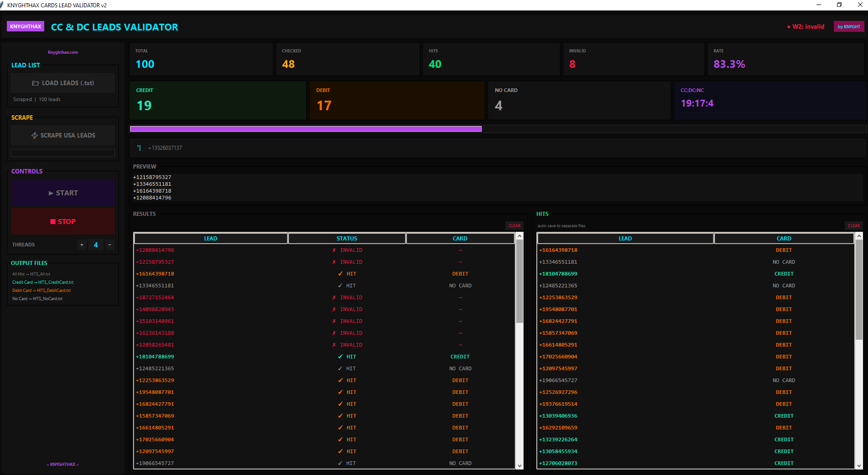The image size is (868, 475).
Task: Click the empty field under Scrape USA Leads
Action: pyautogui.click(x=63, y=153)
